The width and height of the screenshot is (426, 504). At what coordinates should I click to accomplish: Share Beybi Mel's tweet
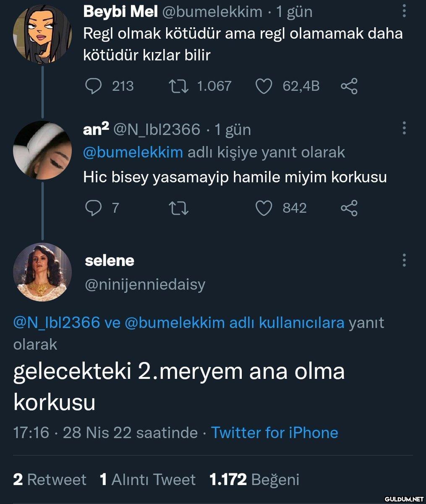[x=349, y=86]
